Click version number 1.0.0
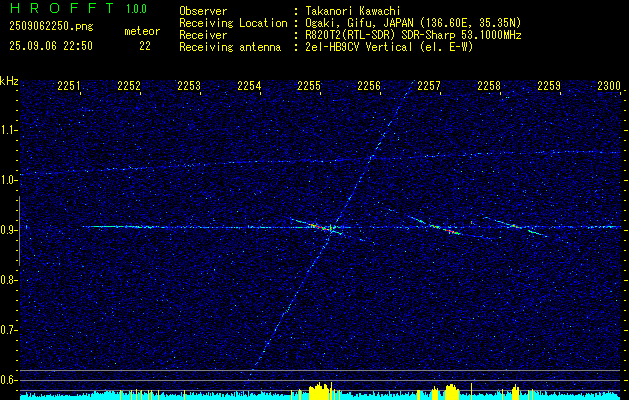Viewport: 629px width, 400px height. (136, 8)
